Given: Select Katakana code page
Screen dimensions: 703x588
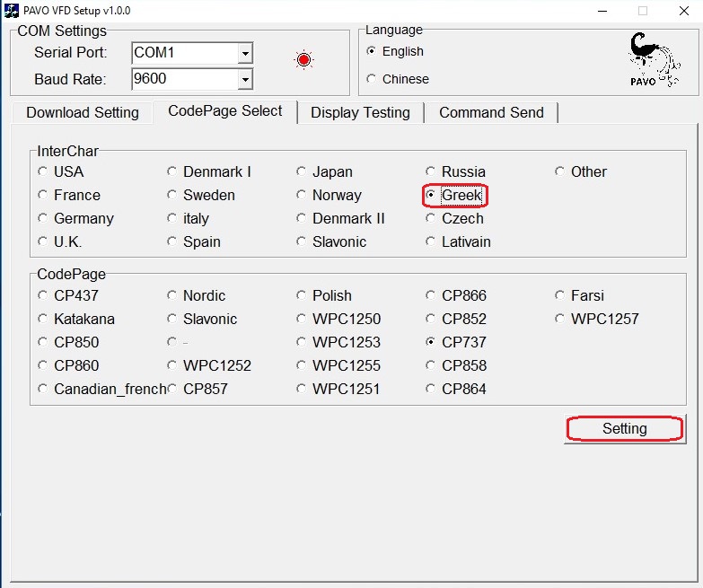Looking at the screenshot, I should pos(76,319).
